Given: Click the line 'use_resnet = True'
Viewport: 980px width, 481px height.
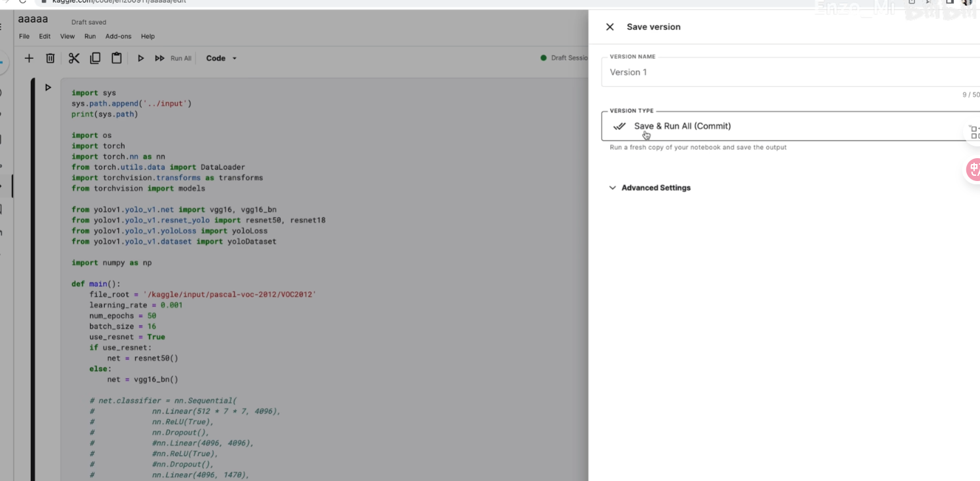Looking at the screenshot, I should [x=127, y=337].
